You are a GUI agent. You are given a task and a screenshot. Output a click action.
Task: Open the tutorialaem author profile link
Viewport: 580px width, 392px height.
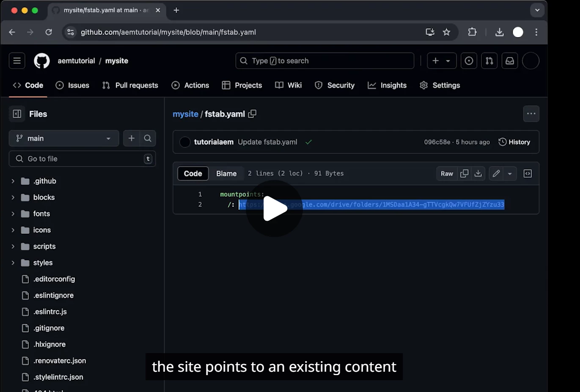(x=214, y=142)
